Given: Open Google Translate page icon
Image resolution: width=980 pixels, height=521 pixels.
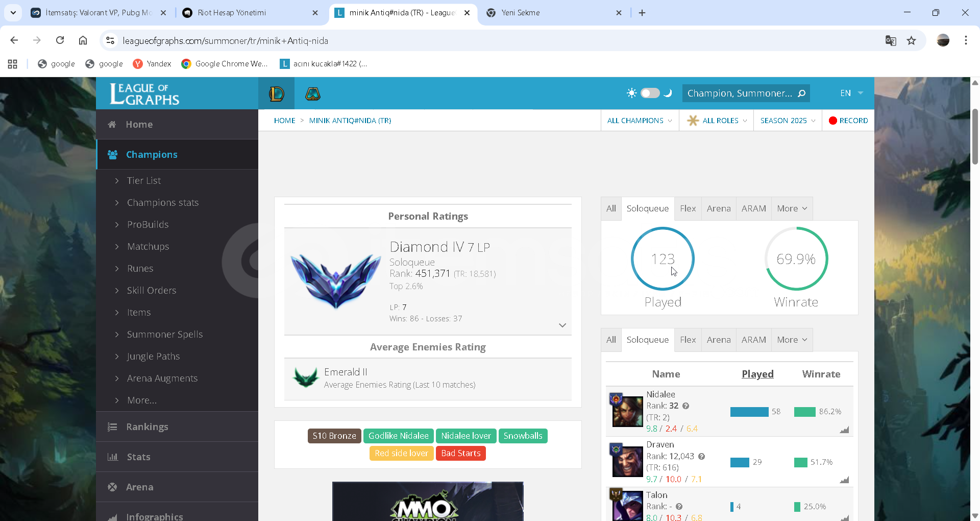Looking at the screenshot, I should (x=891, y=40).
